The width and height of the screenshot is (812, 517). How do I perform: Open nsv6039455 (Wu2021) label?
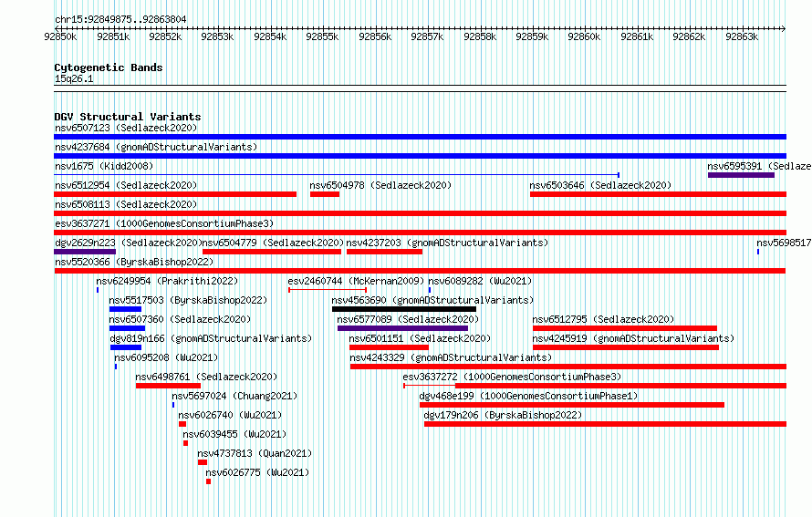pyautogui.click(x=234, y=434)
